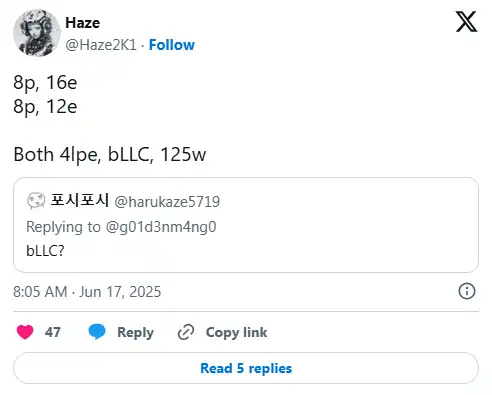Screen dimensions: 492x395
Task: Click the 47 likes count
Action: 53,332
